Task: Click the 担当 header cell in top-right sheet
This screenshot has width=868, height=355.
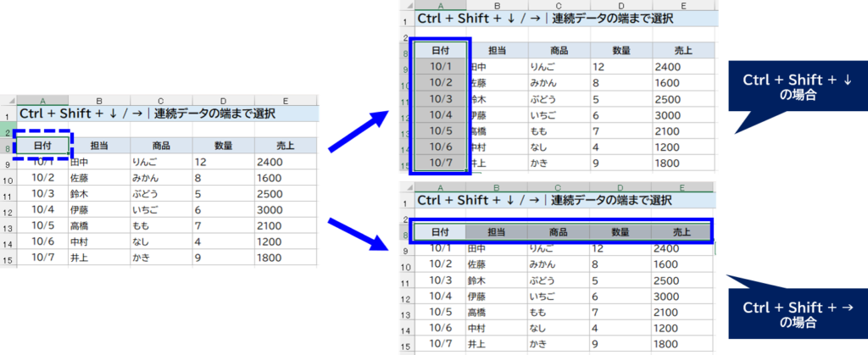Action: tap(498, 51)
